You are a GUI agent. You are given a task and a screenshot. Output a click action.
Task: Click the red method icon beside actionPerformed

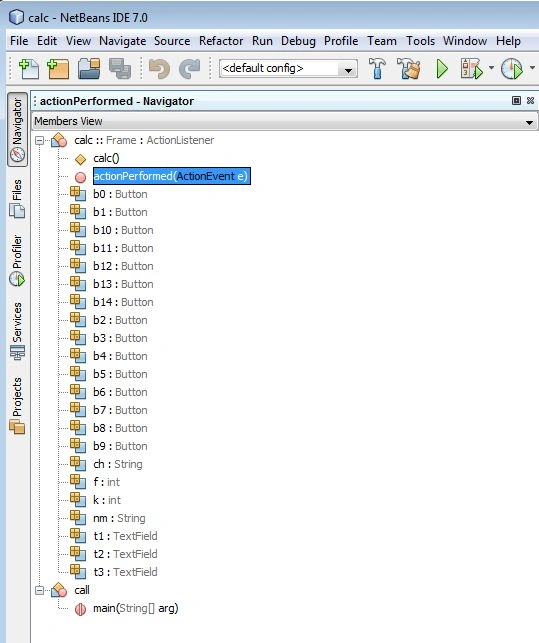(x=80, y=177)
